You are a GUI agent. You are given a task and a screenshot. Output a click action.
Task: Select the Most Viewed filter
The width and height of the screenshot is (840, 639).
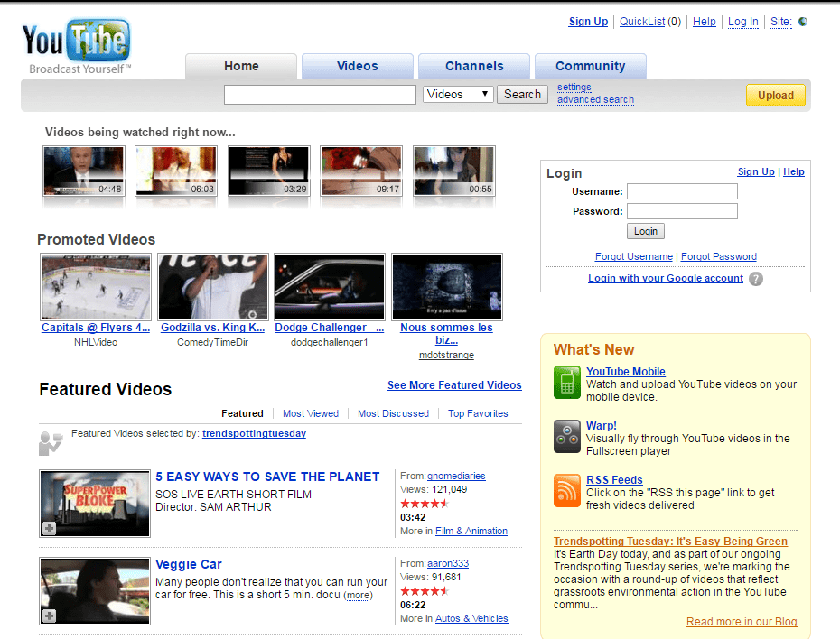(311, 413)
